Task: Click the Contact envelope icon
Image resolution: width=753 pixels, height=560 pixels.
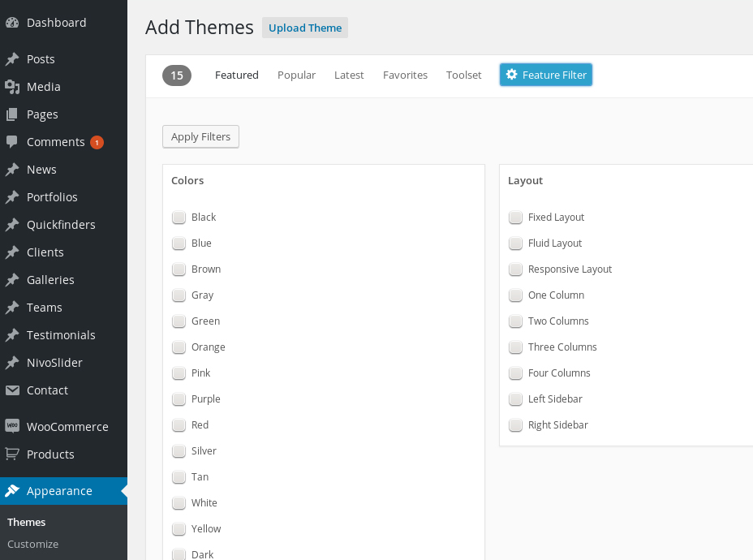Action: 12,390
